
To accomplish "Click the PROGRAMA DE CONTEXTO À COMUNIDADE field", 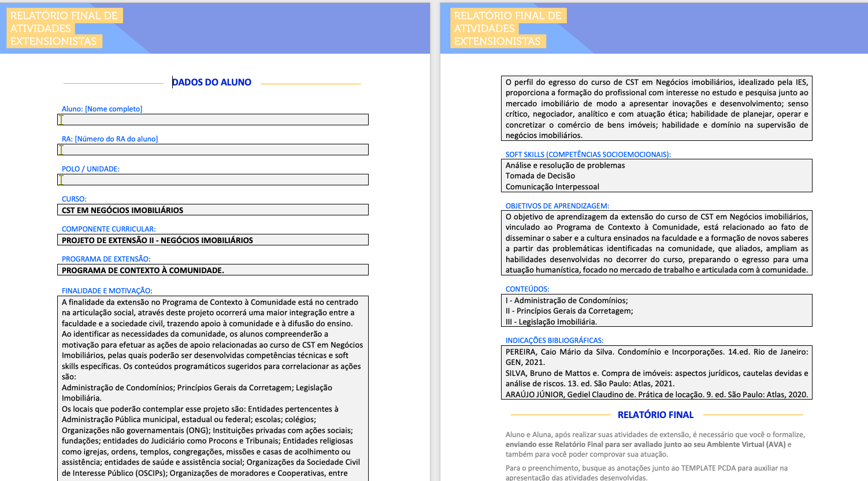I will (213, 270).
